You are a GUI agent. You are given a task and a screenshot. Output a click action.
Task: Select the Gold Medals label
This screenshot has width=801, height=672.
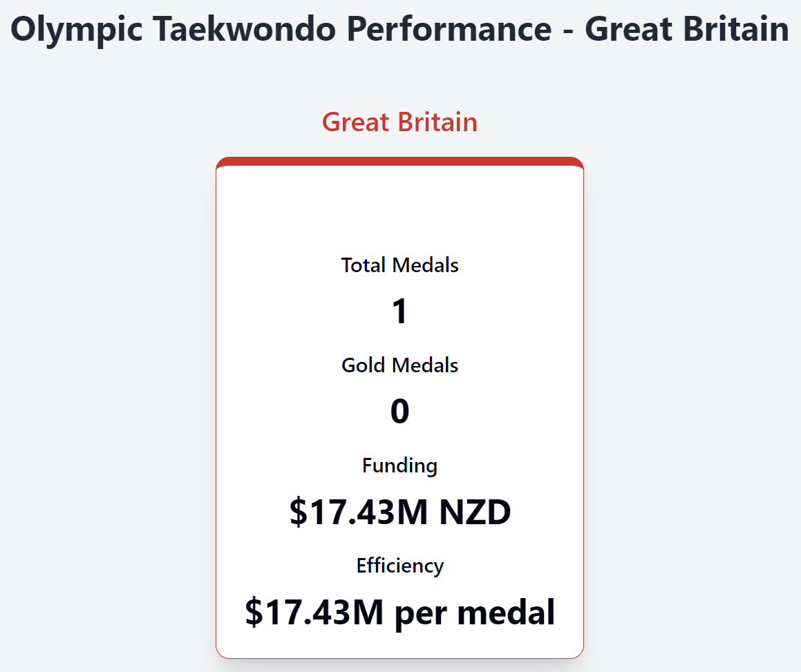(x=399, y=365)
